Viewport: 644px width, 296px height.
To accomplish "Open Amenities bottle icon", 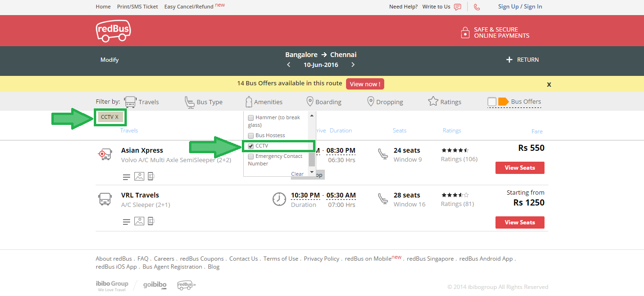I will [x=248, y=102].
